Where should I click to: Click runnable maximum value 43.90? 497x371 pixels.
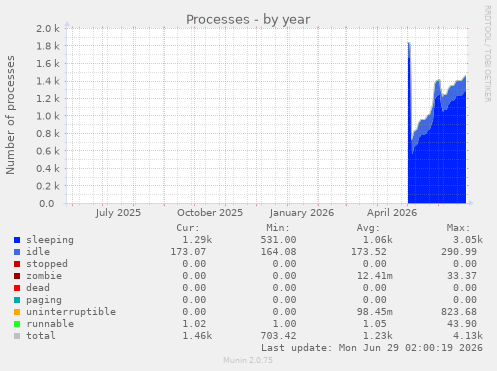[462, 324]
